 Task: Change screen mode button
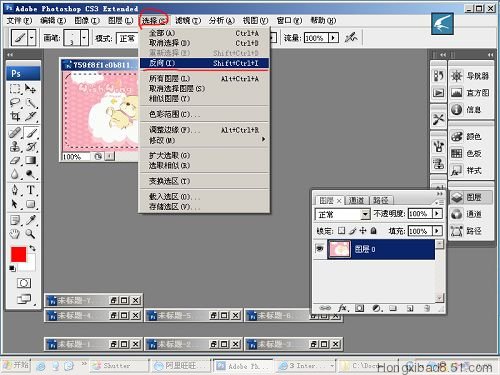24,299
